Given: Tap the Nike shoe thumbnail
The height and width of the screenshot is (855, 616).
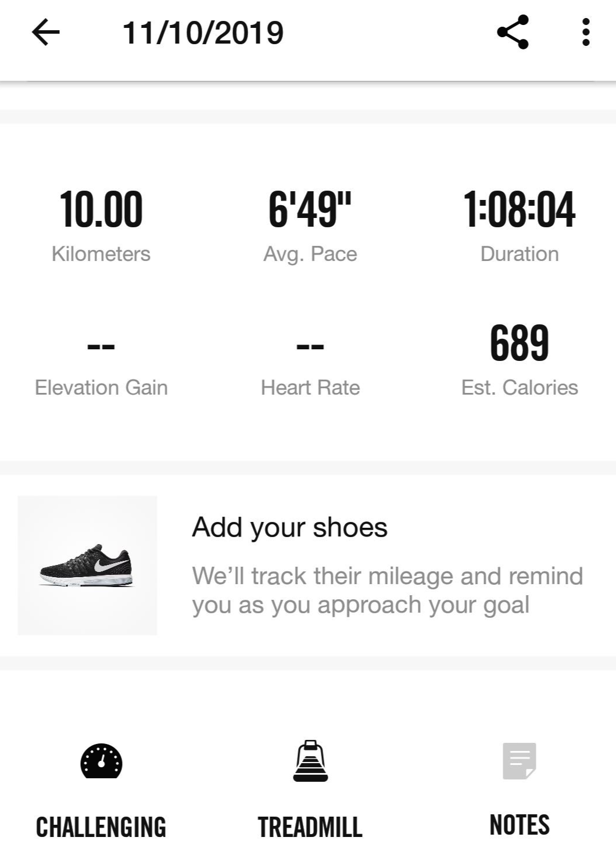Looking at the screenshot, I should (87, 565).
